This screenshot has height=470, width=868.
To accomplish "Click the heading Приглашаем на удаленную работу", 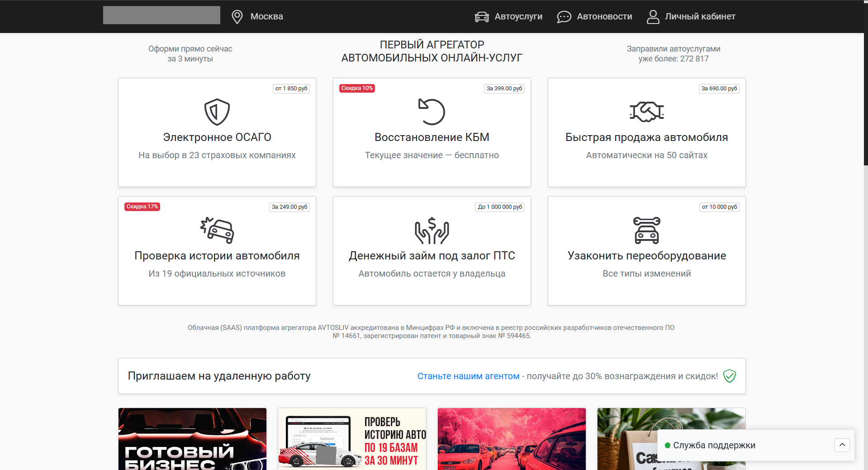I will pos(219,376).
